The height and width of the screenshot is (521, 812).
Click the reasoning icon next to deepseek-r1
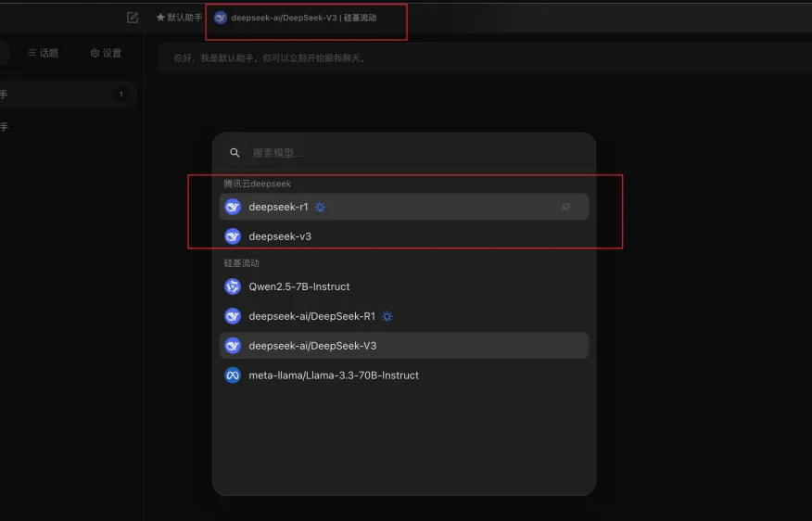(x=320, y=207)
